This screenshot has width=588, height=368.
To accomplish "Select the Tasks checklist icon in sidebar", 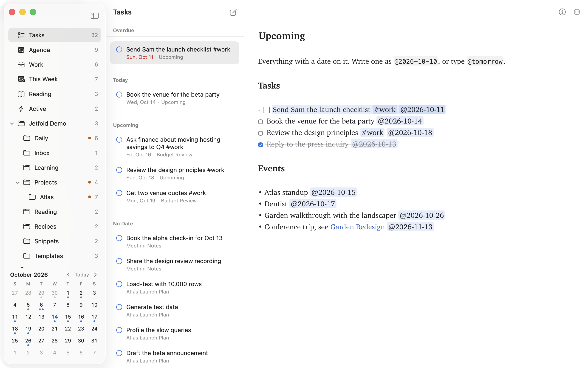I will 21,35.
